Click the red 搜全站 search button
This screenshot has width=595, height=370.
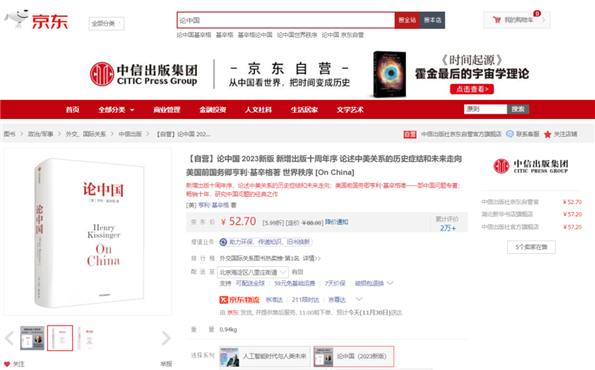pyautogui.click(x=407, y=20)
